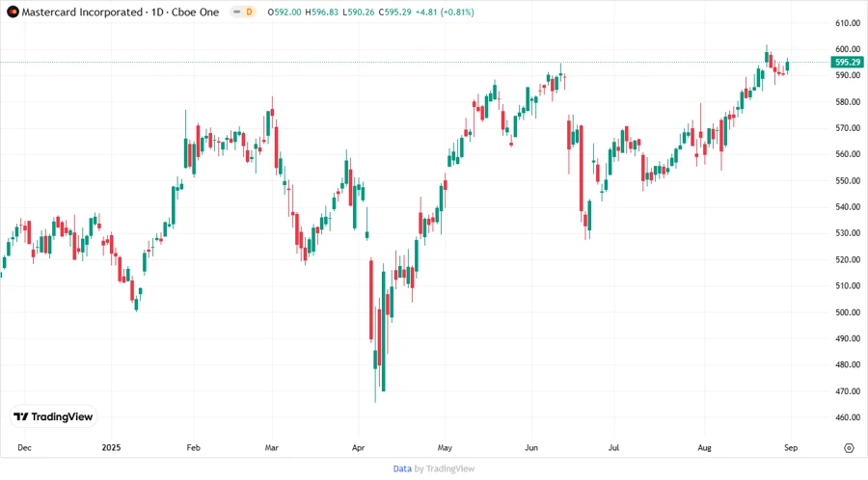Click the 480.00 price axis label
The image size is (868, 480).
coord(848,365)
